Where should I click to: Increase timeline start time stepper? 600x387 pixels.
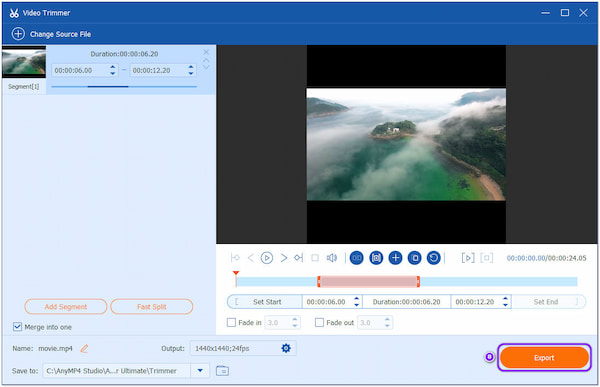click(357, 298)
